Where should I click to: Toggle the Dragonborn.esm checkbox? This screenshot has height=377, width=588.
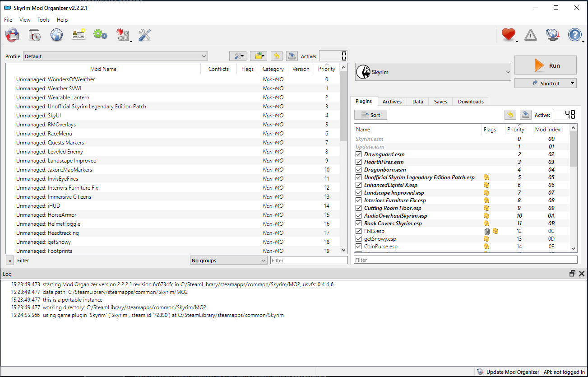point(359,170)
